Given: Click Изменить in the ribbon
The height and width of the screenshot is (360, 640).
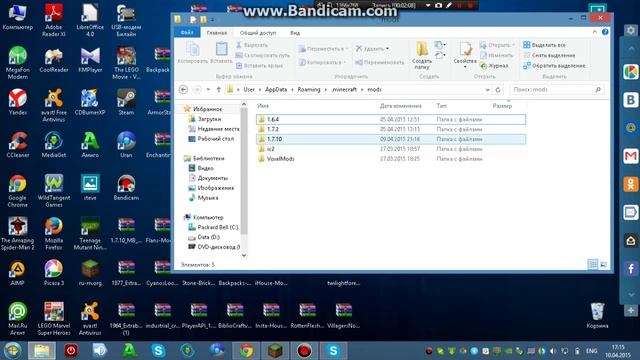Looking at the screenshot, I should coord(496,55).
